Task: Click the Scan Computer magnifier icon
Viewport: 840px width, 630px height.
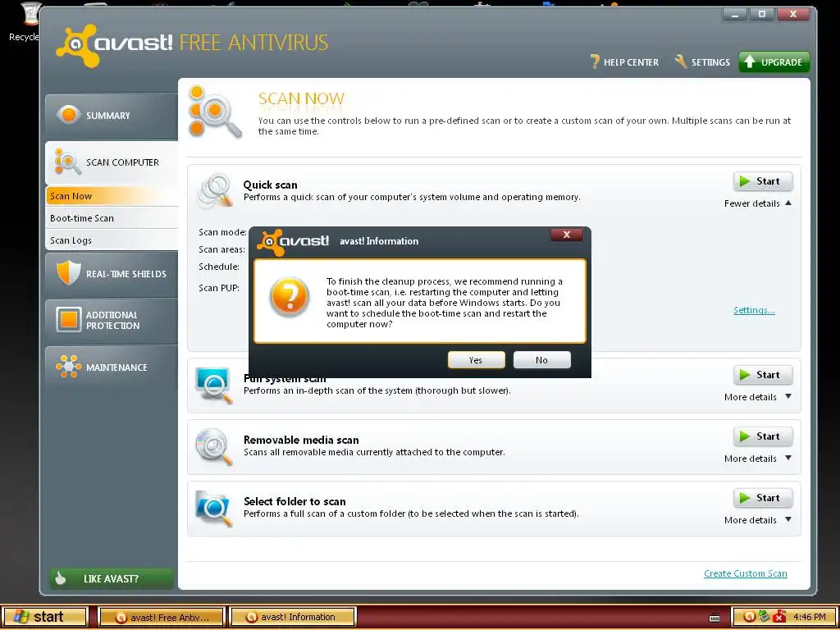Action: [67, 162]
